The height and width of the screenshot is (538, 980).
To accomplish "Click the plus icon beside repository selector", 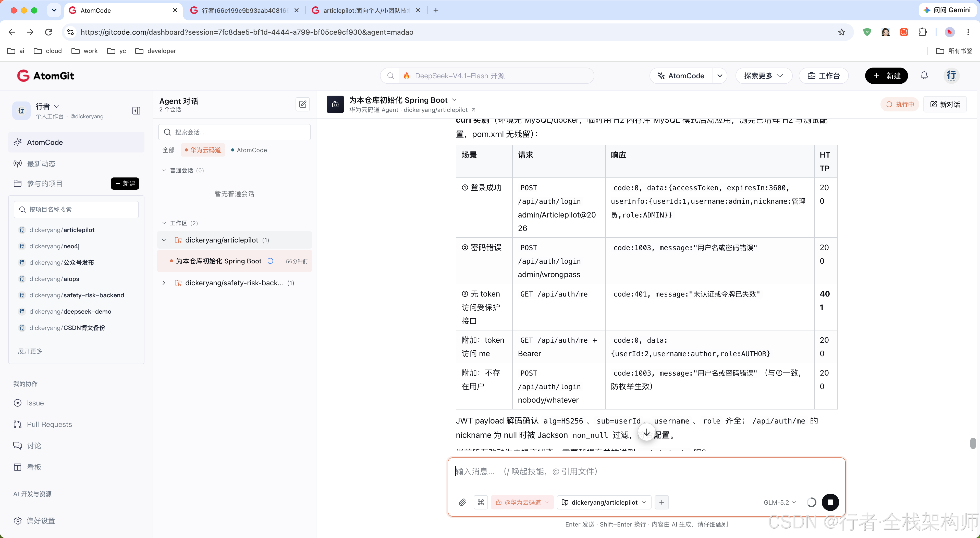I will pyautogui.click(x=661, y=502).
